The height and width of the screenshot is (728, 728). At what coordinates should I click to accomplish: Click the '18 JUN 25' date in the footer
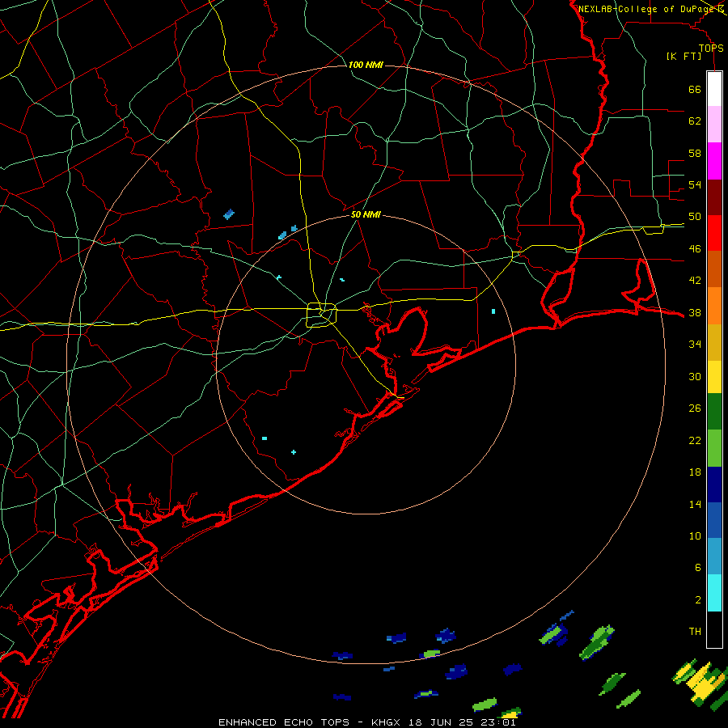[x=442, y=722]
